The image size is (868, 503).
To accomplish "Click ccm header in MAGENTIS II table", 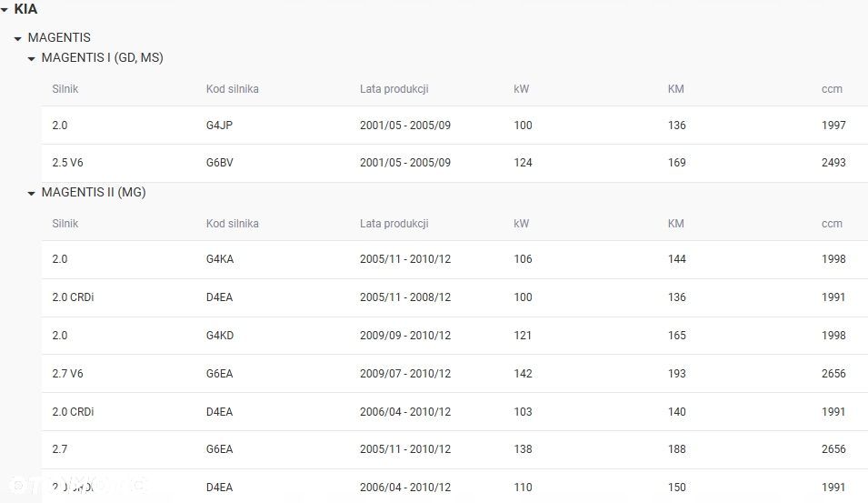I will coord(832,224).
